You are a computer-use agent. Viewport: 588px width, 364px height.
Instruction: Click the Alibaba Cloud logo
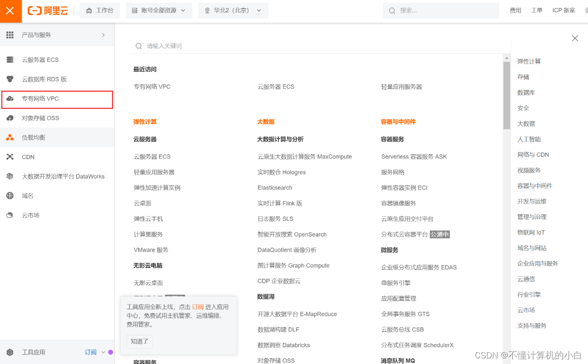pyautogui.click(x=48, y=11)
